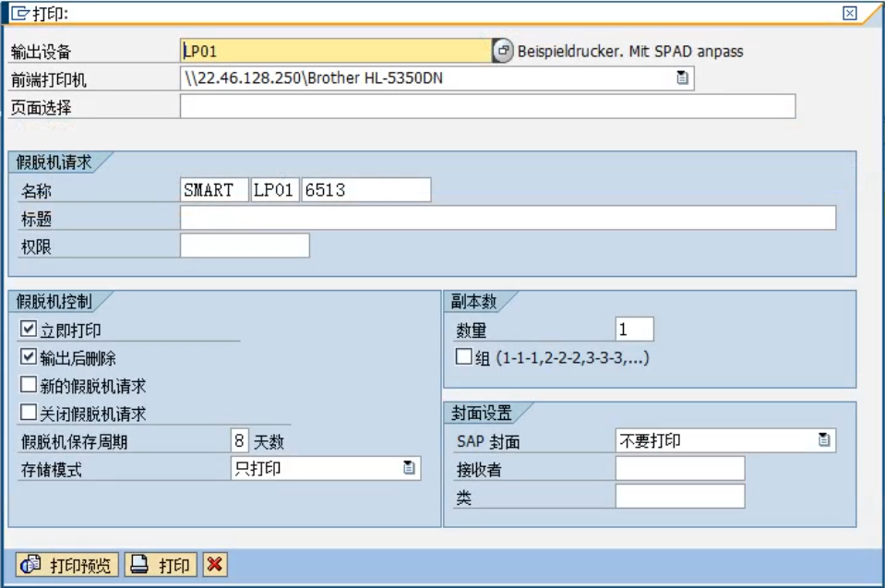Click the 权限 input field

[245, 246]
